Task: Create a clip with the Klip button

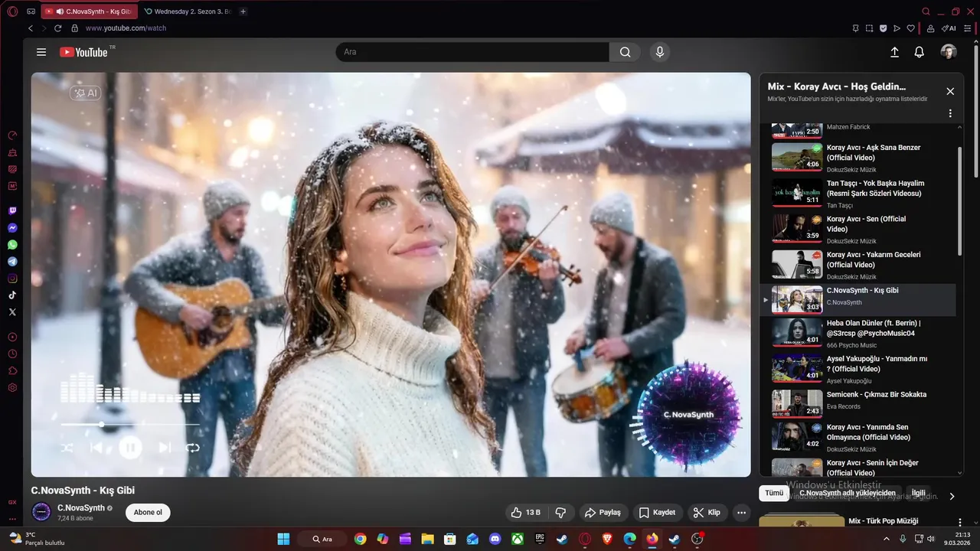Action: [707, 513]
